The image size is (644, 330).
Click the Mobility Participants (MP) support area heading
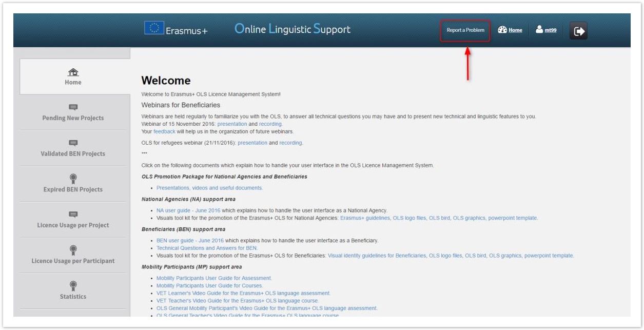[191, 267]
